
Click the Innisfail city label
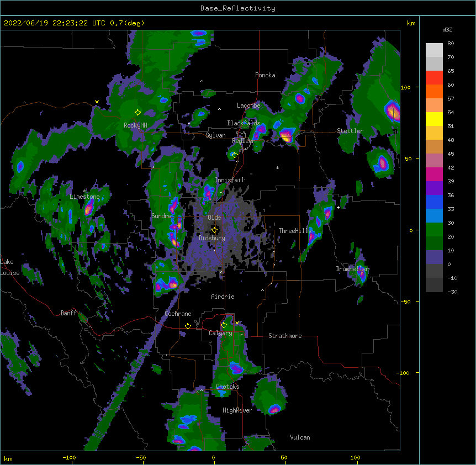pos(229,180)
